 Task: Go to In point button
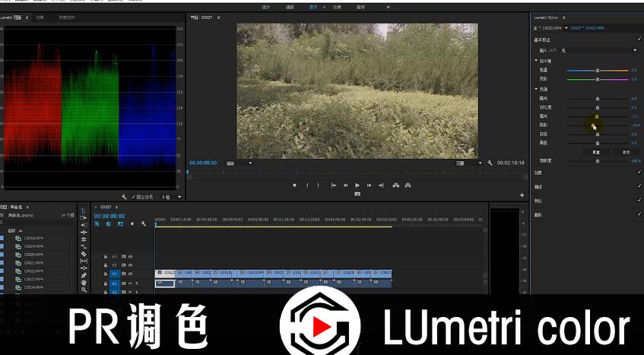click(x=334, y=185)
